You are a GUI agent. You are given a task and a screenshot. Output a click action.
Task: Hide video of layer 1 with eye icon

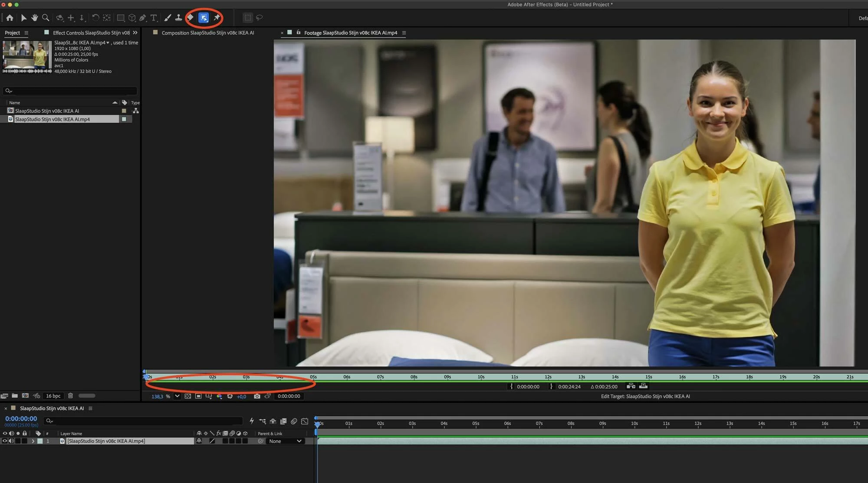tap(5, 441)
